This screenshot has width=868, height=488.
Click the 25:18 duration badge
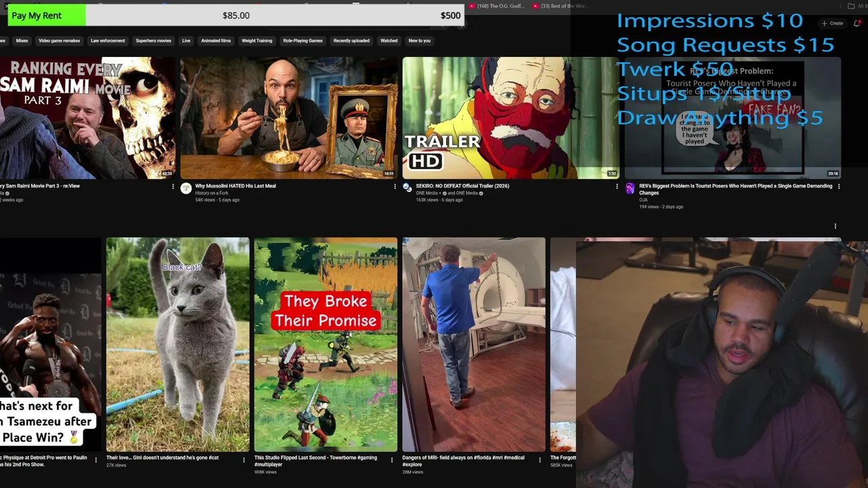[x=833, y=174]
